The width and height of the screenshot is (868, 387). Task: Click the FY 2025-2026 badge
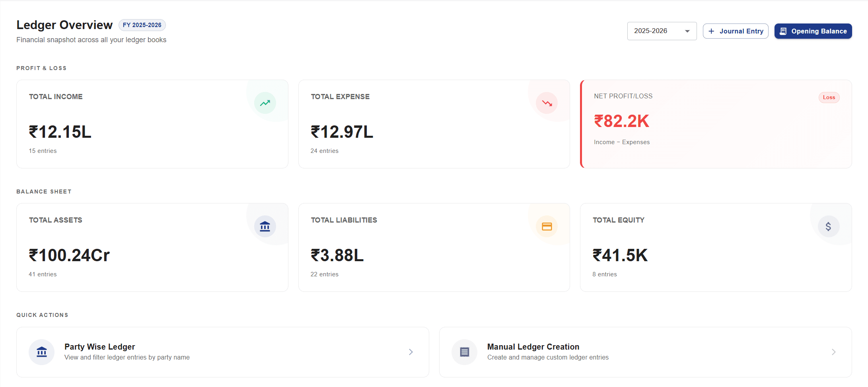click(142, 25)
